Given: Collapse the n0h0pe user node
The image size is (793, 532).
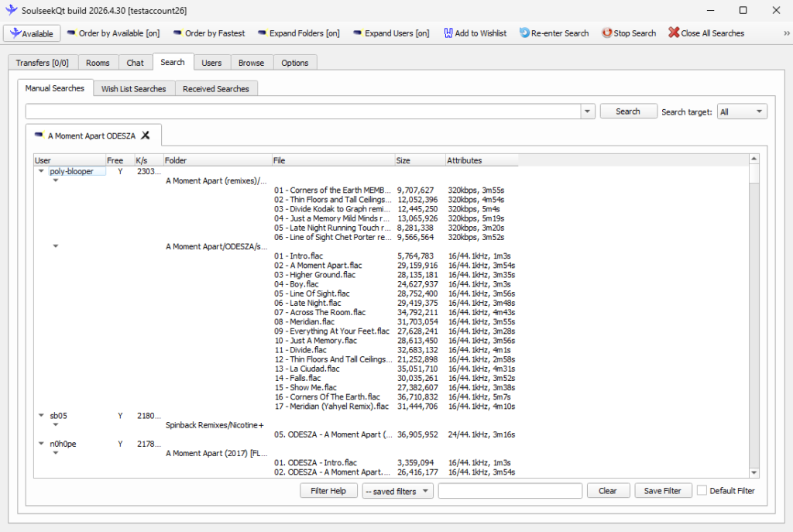Looking at the screenshot, I should click(x=42, y=444).
